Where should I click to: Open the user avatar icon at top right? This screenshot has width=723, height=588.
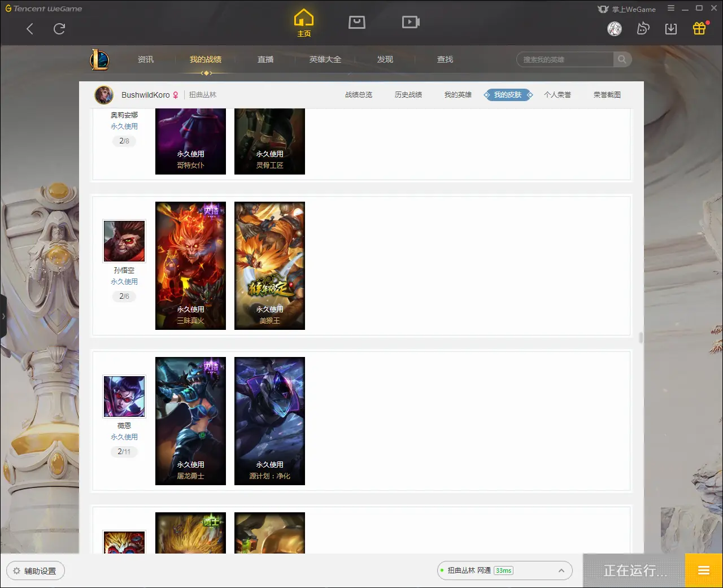click(x=615, y=29)
